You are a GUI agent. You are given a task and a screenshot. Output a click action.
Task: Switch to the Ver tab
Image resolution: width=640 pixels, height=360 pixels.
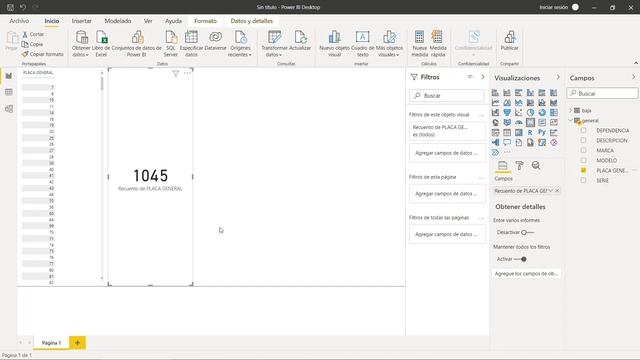[148, 21]
